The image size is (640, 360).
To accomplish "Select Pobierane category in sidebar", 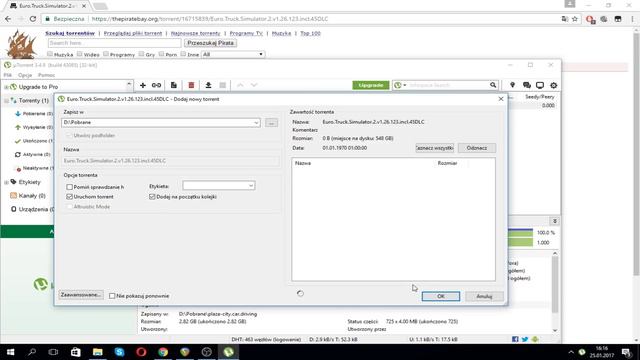I will (34, 113).
